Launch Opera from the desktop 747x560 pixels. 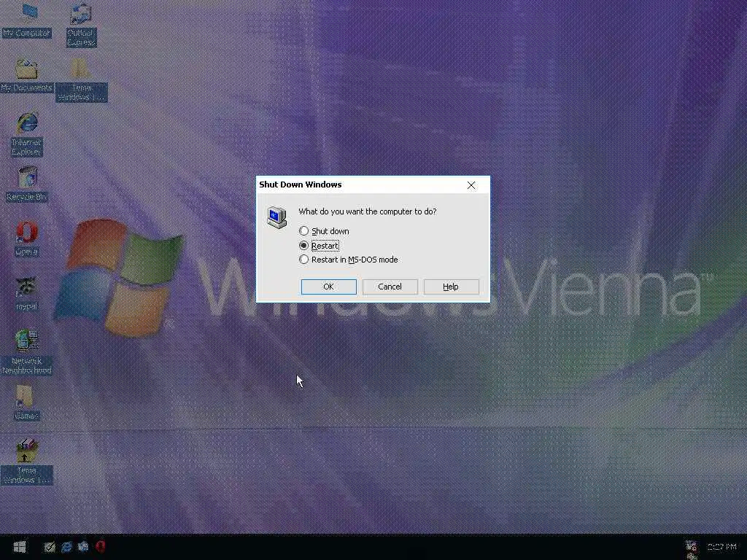[x=27, y=238]
